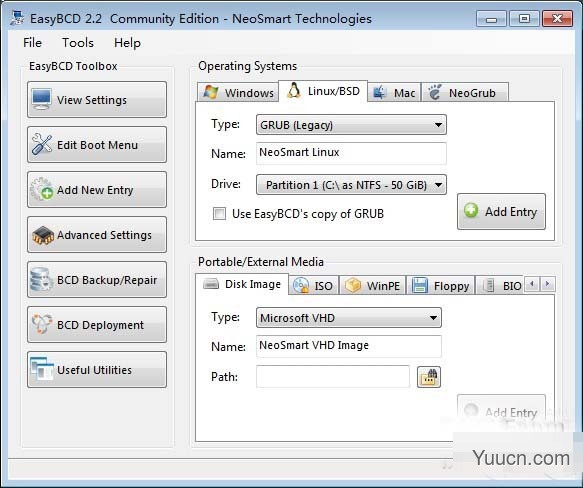Select the Disk Image tab
The image size is (583, 488).
click(x=242, y=284)
